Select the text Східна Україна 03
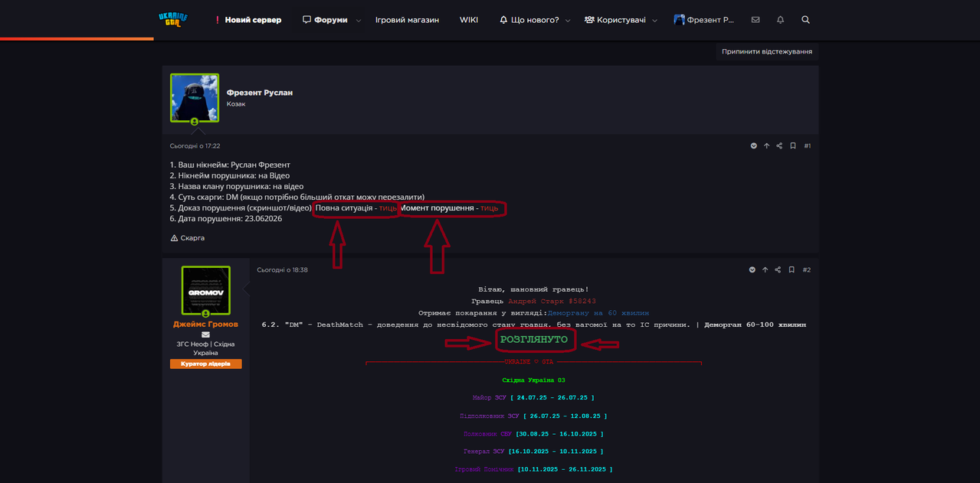Viewport: 980px width, 483px height. coord(534,380)
